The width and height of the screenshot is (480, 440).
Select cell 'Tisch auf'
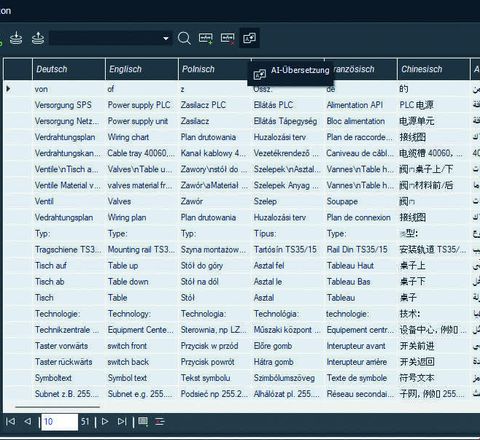tap(69, 265)
